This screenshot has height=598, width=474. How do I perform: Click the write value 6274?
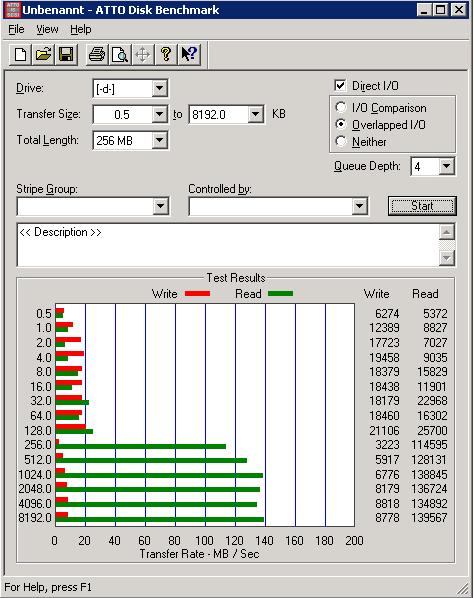(x=387, y=313)
